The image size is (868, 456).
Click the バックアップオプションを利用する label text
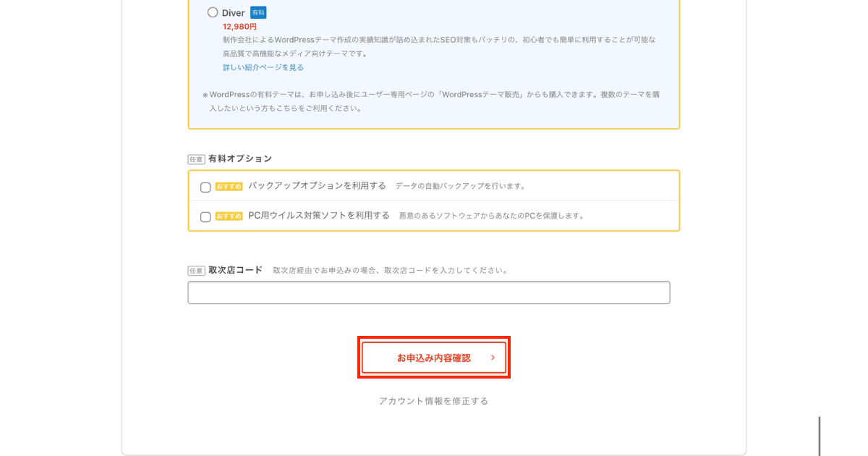coord(317,186)
